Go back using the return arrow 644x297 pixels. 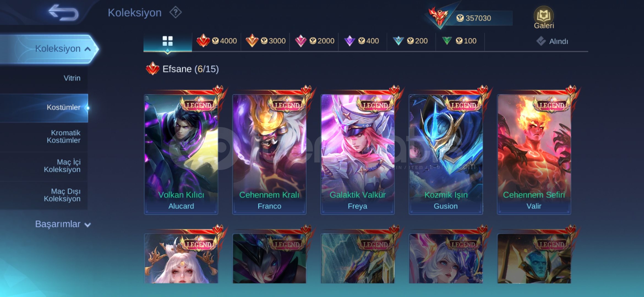[64, 13]
